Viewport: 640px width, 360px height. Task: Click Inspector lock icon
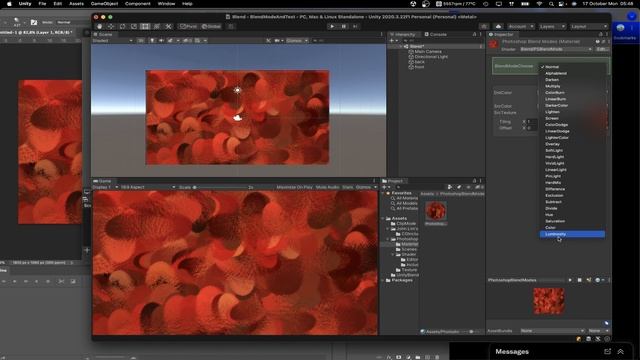(x=600, y=34)
